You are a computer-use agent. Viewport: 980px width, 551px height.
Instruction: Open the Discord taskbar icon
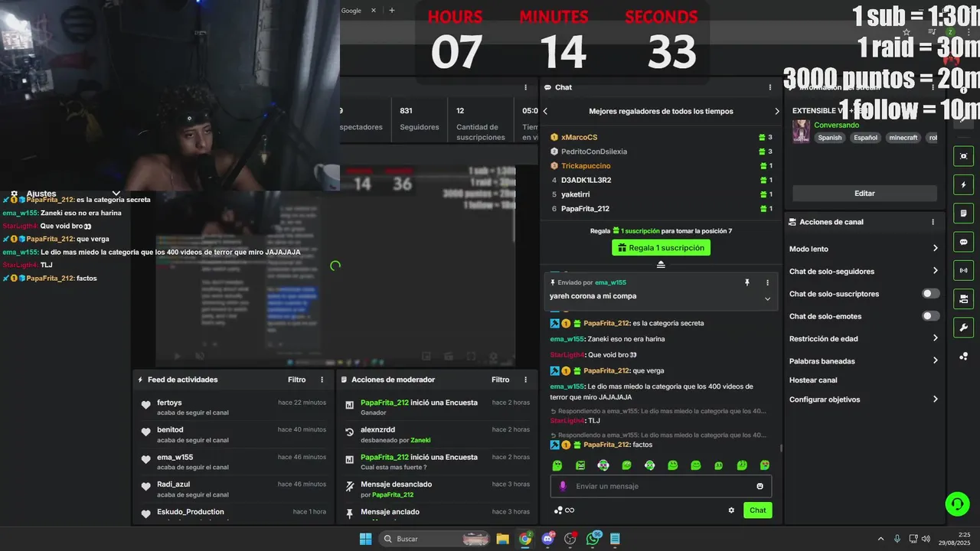(x=547, y=539)
